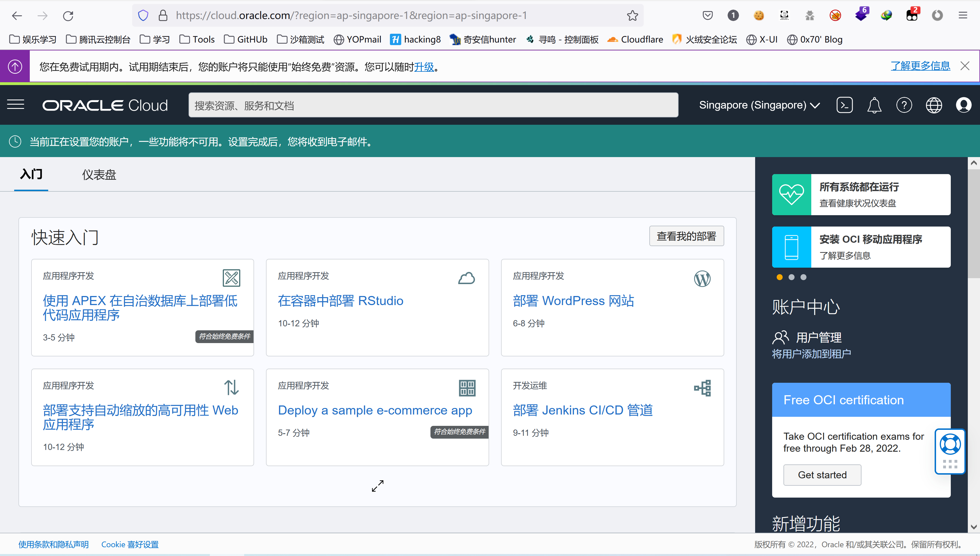Open the language globe icon
This screenshot has height=556, width=980.
933,105
